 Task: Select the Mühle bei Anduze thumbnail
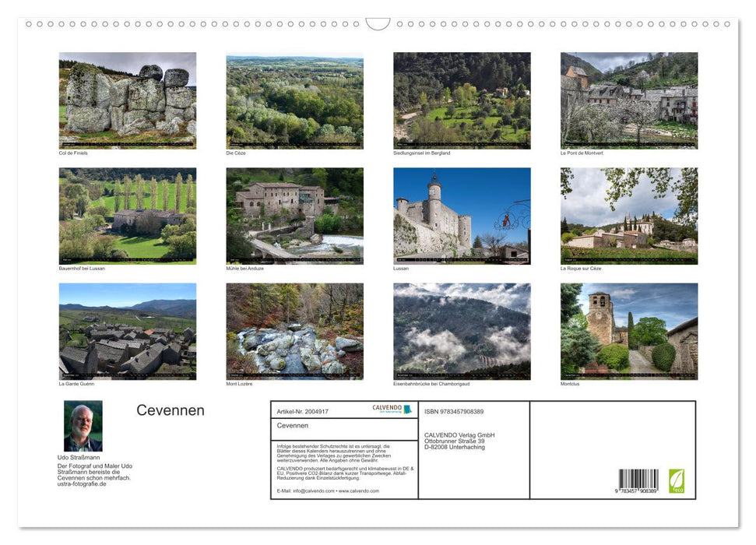coord(294,214)
